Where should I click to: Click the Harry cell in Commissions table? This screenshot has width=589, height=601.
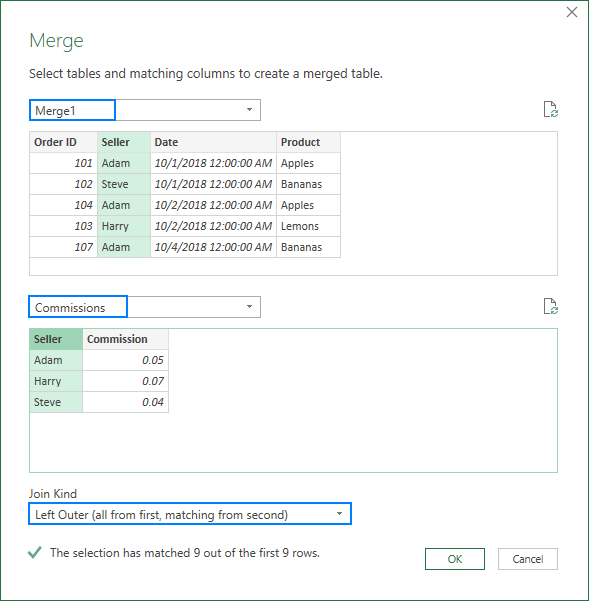[x=56, y=381]
